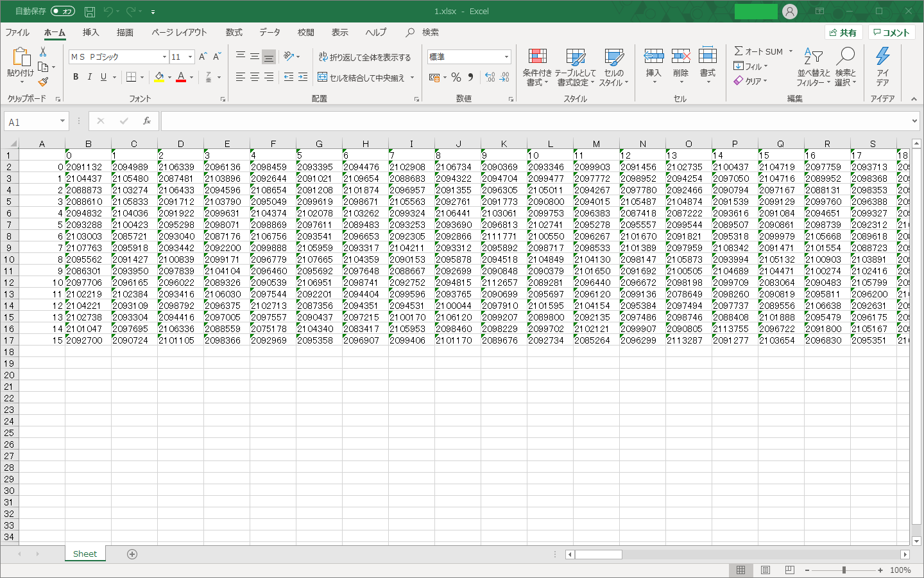Image resolution: width=924 pixels, height=578 pixels.
Task: Open the font size dropdown
Action: [x=190, y=57]
